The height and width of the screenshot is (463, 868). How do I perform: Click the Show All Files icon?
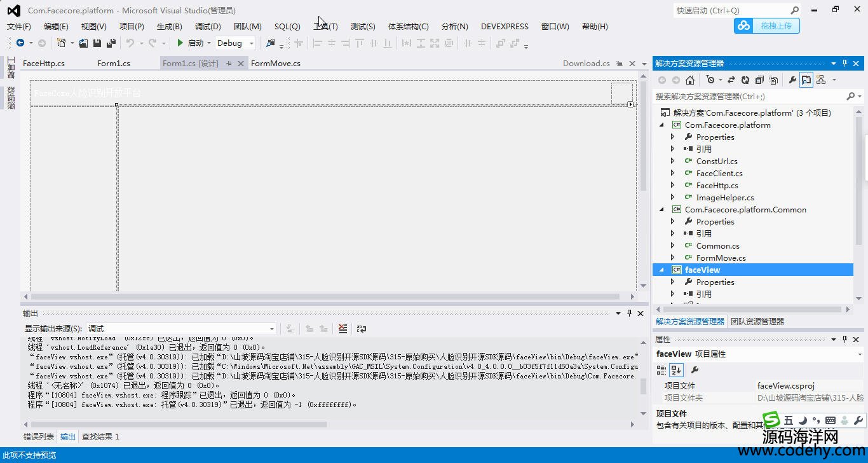(x=773, y=79)
